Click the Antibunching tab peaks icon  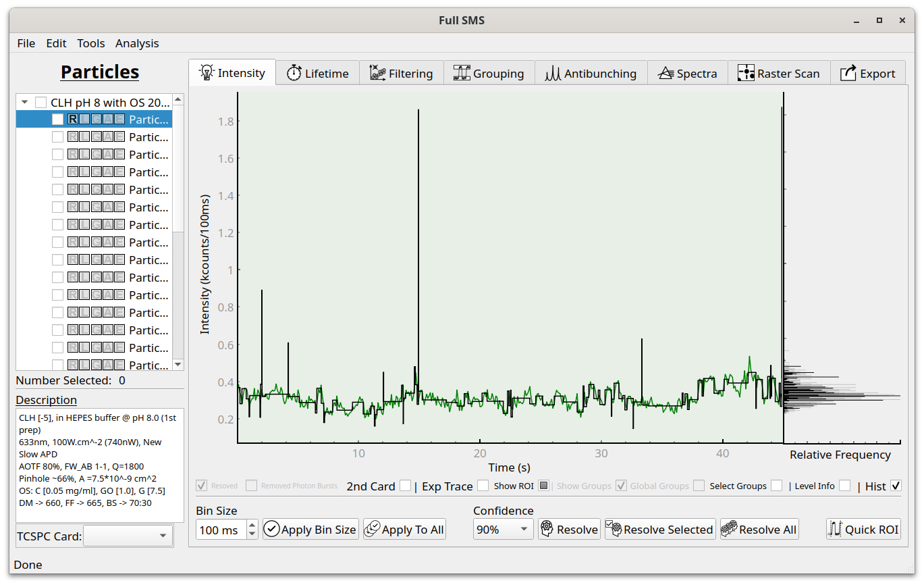[x=553, y=73]
